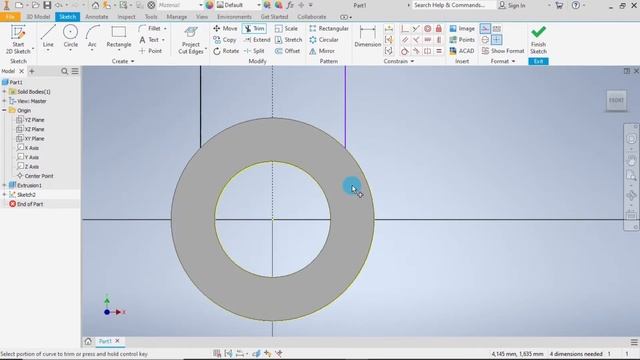Select XY Plane in browser

coord(30,138)
